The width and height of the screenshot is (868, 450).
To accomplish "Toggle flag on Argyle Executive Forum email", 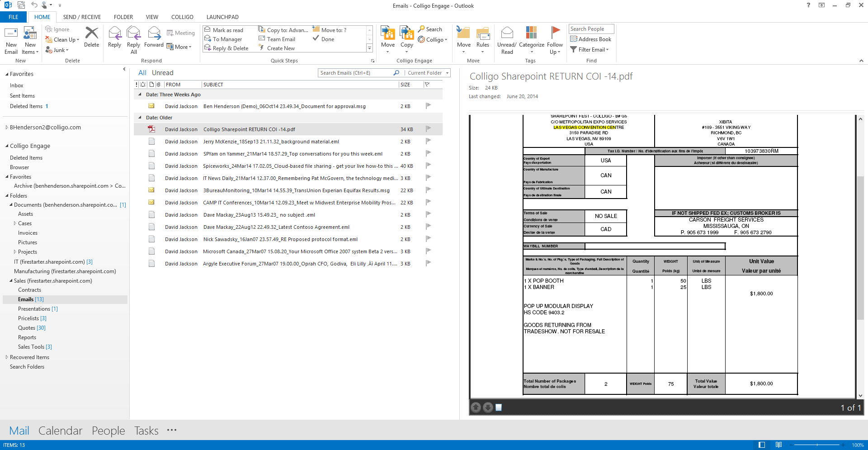I will pos(428,263).
